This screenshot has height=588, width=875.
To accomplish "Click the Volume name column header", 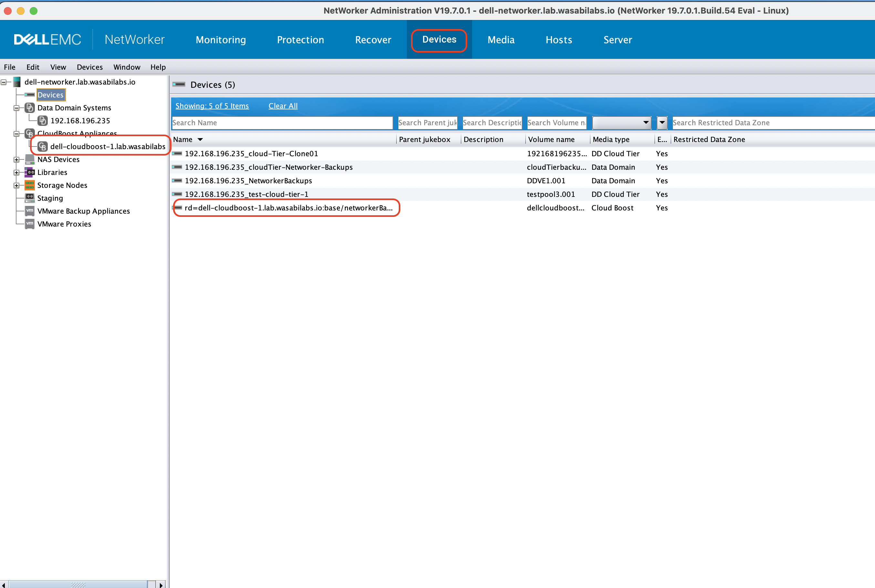I will coord(557,139).
